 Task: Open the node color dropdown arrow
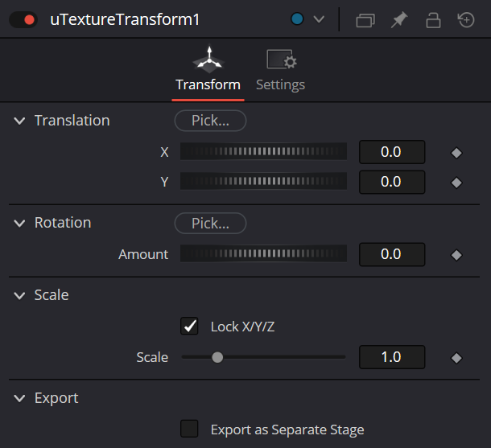(x=319, y=20)
